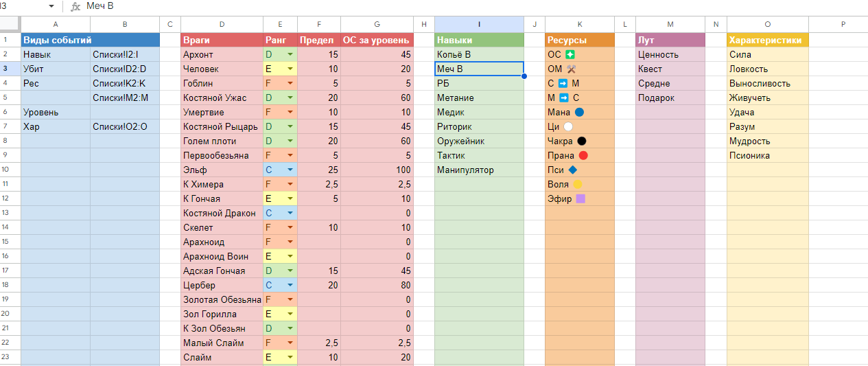Select the Копьё В cell
Image resolution: width=868 pixels, height=366 pixels.
click(x=479, y=54)
